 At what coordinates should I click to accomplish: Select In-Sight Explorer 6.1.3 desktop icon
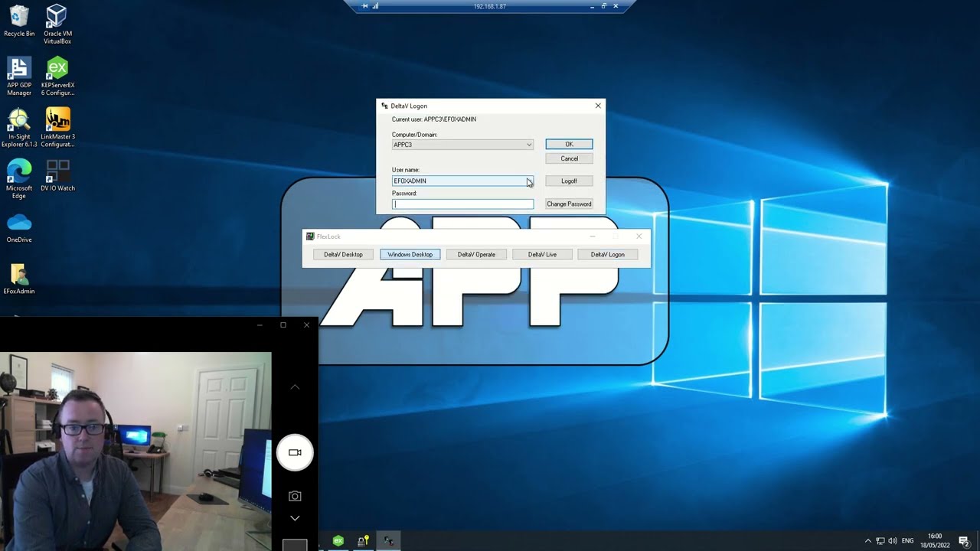[19, 128]
